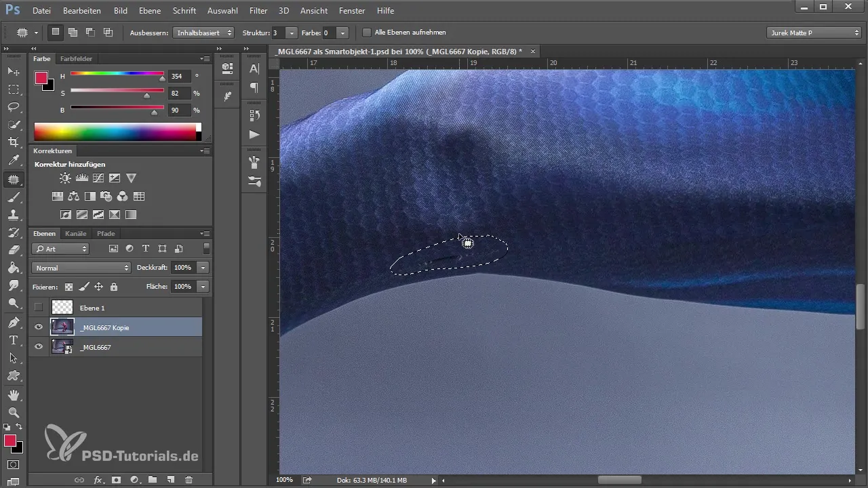Select the Lasso tool
Screen dimensions: 868x488
coord(13,107)
